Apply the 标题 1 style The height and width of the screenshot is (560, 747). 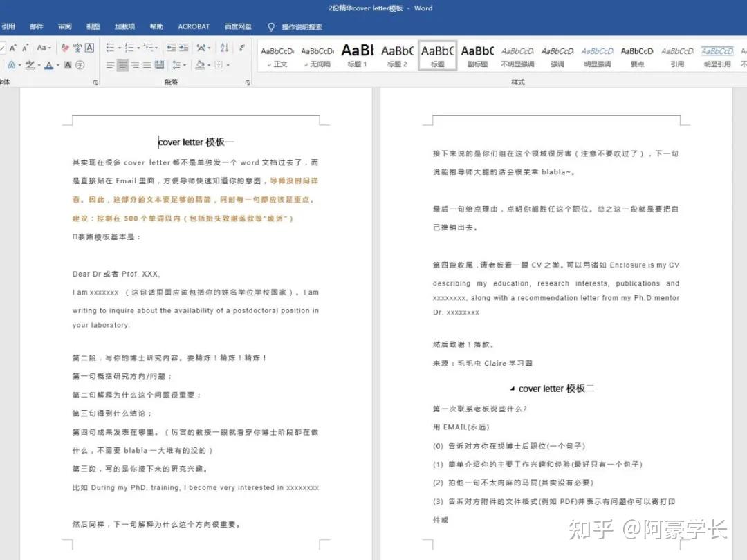point(357,52)
